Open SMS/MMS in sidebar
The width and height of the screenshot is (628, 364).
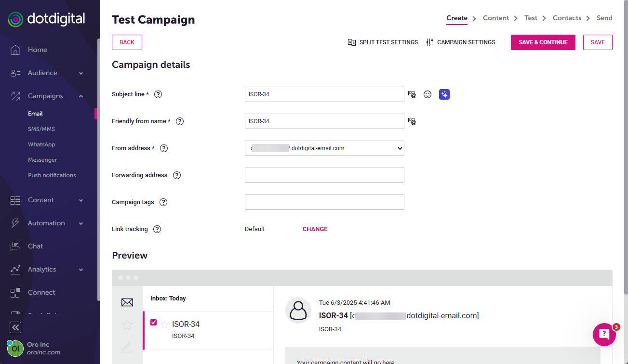[x=41, y=129]
